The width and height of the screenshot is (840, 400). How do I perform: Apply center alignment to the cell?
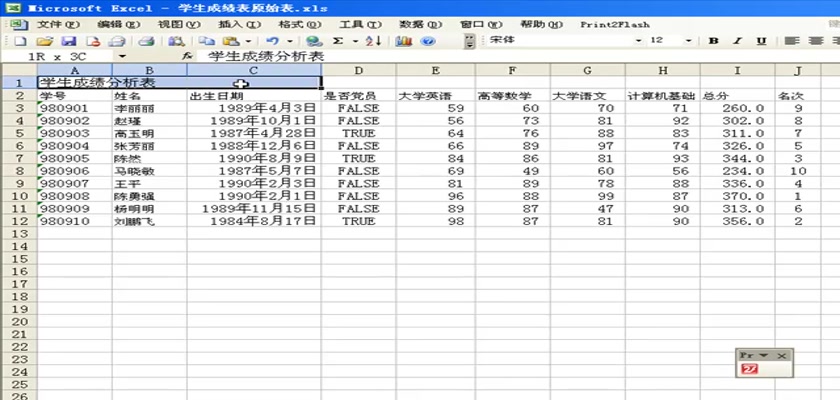[815, 41]
